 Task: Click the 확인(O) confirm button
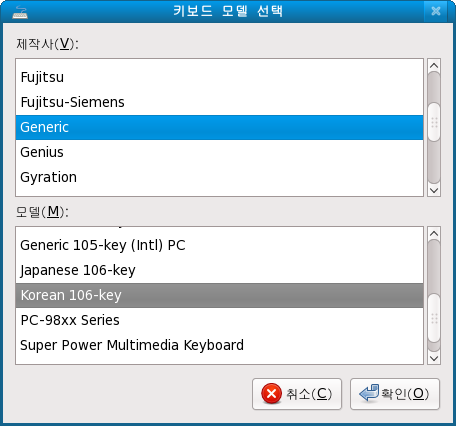pos(395,394)
